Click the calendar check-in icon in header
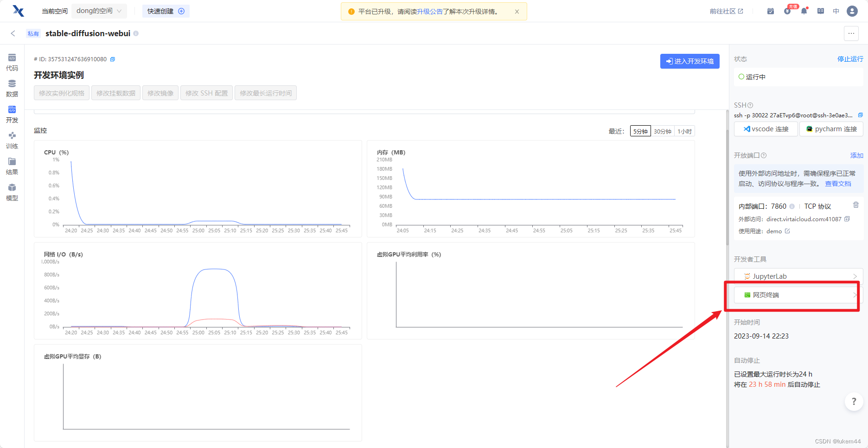 click(x=771, y=11)
